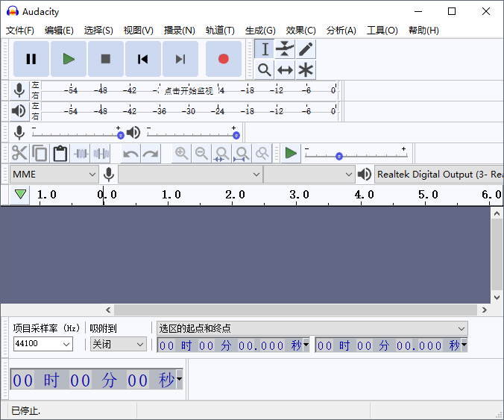Click the selection start seconds field
The height and width of the screenshot is (420, 504).
point(261,345)
